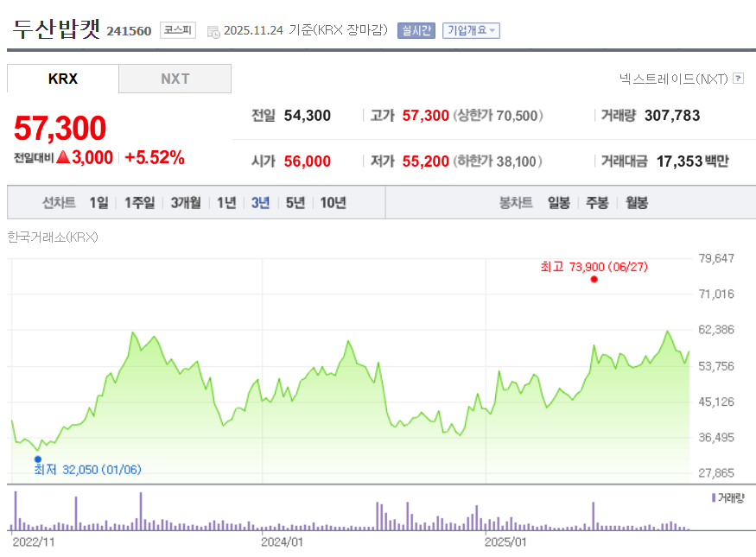Switch to the KRX tab

(63, 79)
